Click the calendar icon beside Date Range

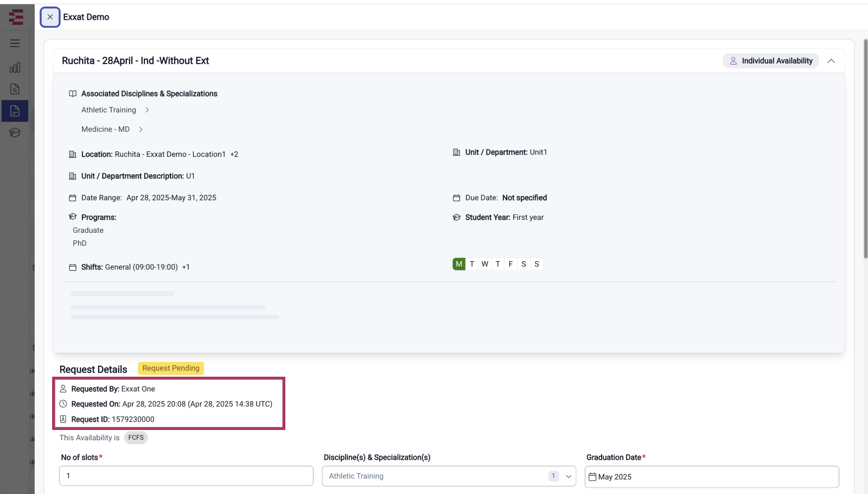[x=73, y=198]
